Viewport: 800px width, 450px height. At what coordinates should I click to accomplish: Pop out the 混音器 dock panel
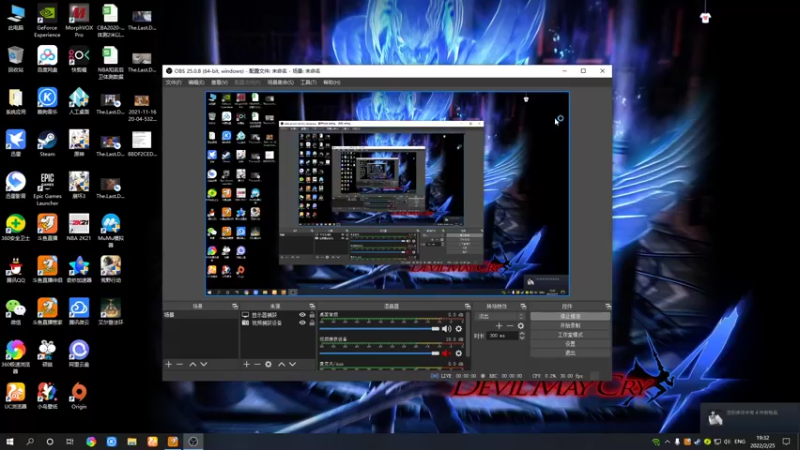click(467, 306)
